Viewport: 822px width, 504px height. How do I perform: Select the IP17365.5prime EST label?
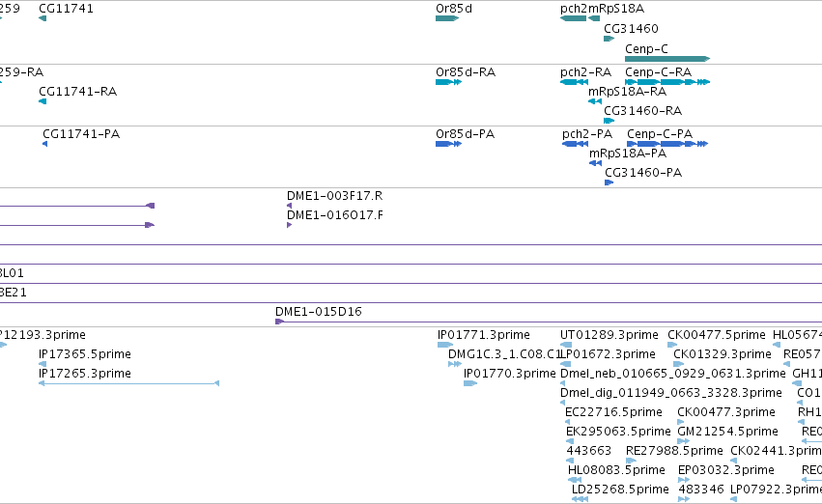click(84, 353)
